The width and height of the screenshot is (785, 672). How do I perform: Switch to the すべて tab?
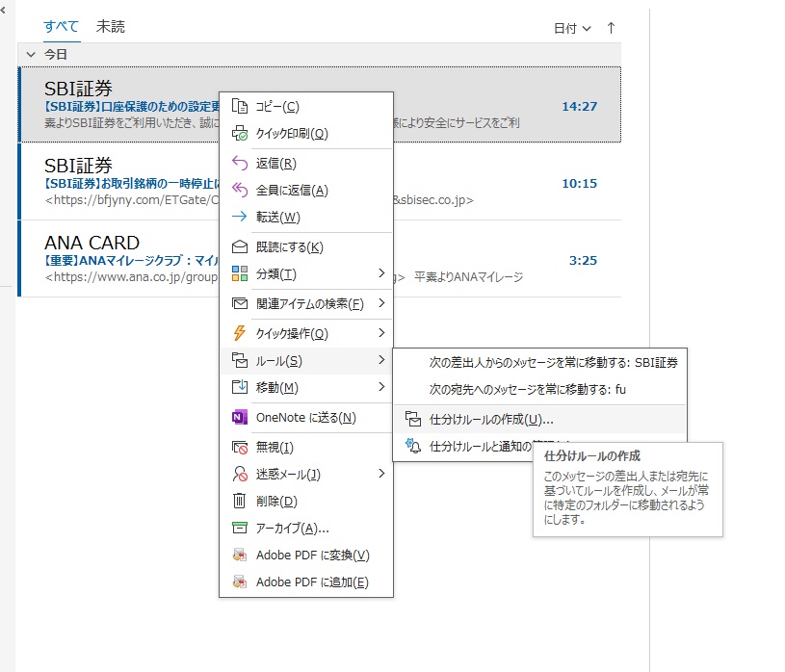click(x=61, y=27)
